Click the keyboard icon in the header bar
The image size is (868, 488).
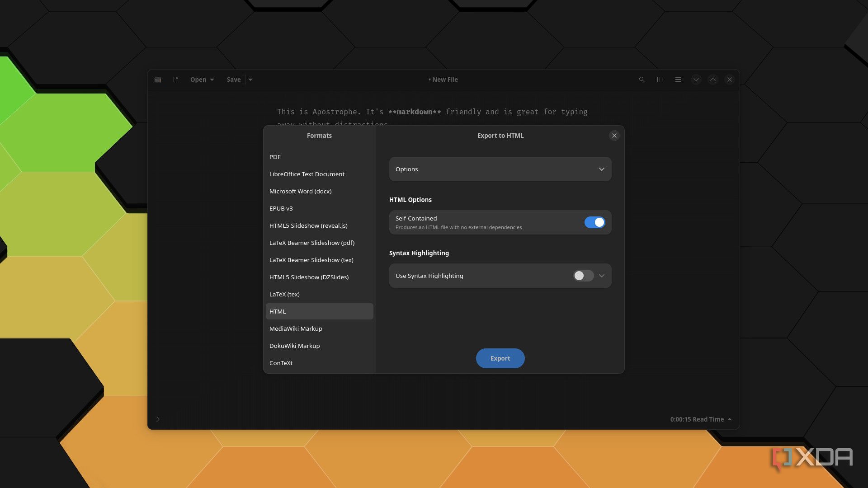tap(158, 80)
